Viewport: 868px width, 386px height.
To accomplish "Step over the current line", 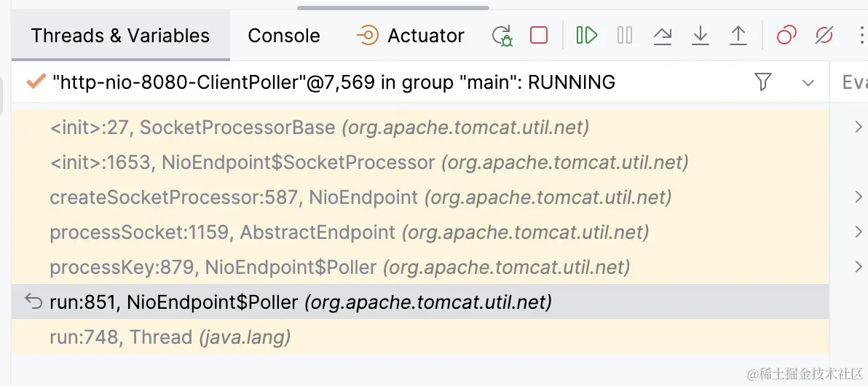I will point(663,36).
